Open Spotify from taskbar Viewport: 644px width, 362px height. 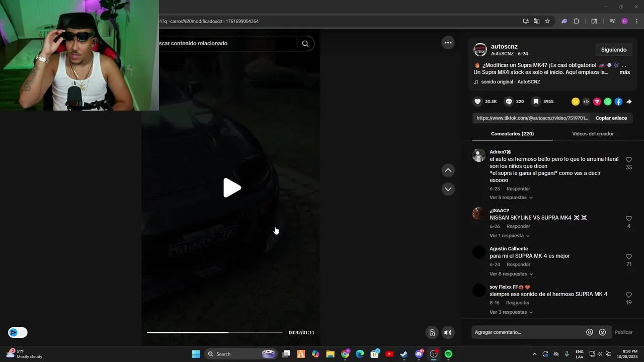click(448, 354)
